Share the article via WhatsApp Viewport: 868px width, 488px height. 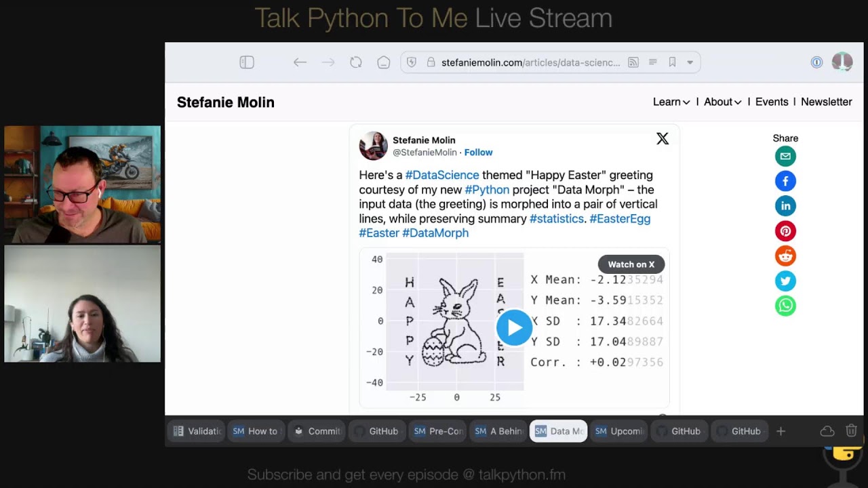coord(785,306)
